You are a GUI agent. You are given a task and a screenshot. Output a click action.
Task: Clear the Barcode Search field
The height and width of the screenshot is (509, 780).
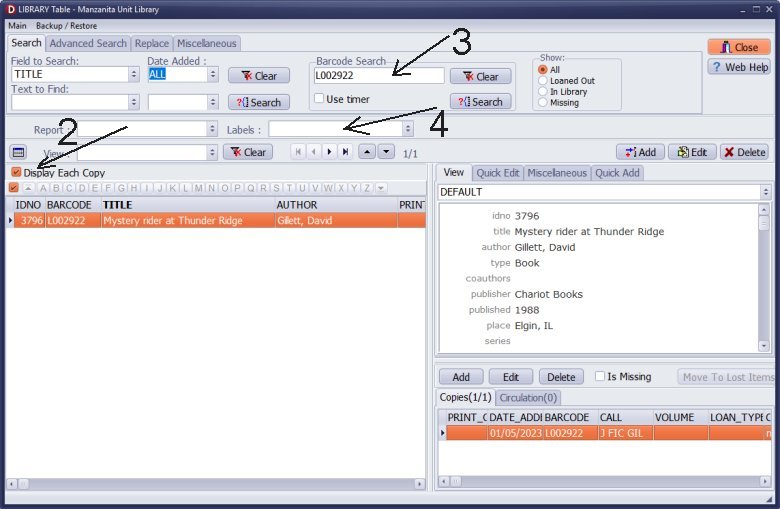[x=481, y=77]
